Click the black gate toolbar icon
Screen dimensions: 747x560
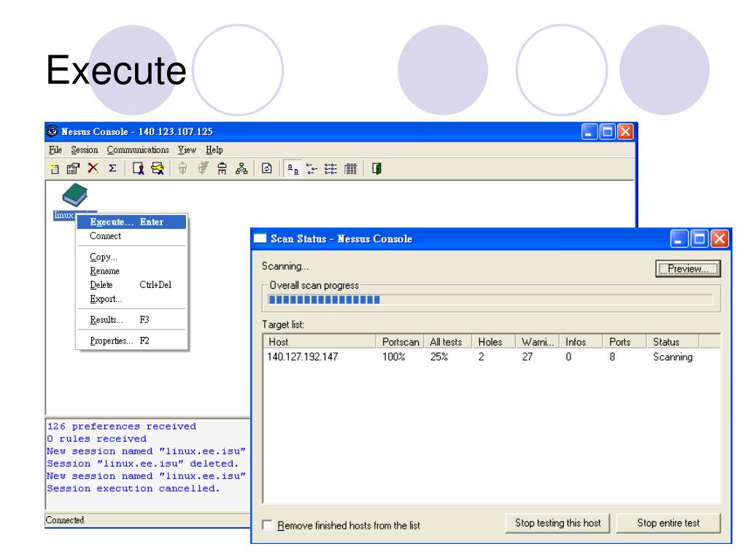(222, 168)
